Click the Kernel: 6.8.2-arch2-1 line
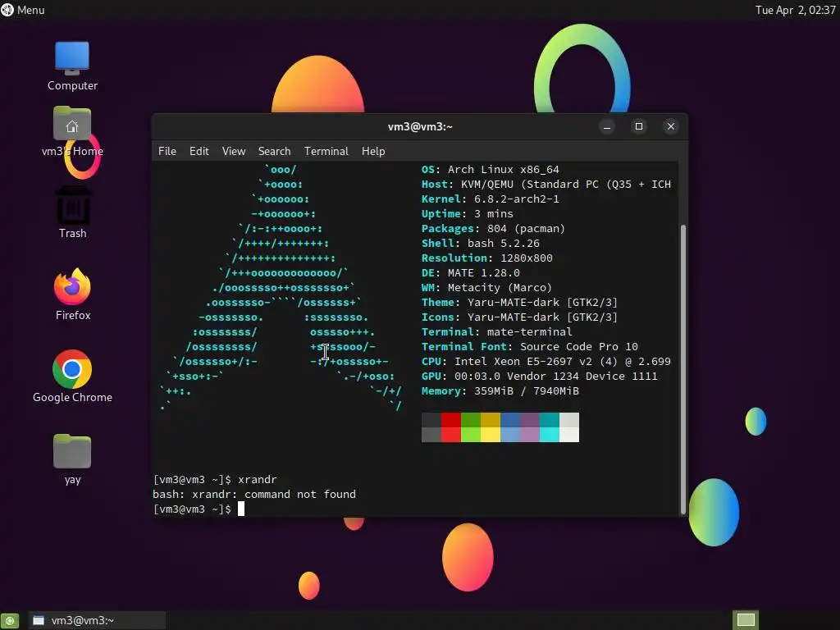 point(491,199)
